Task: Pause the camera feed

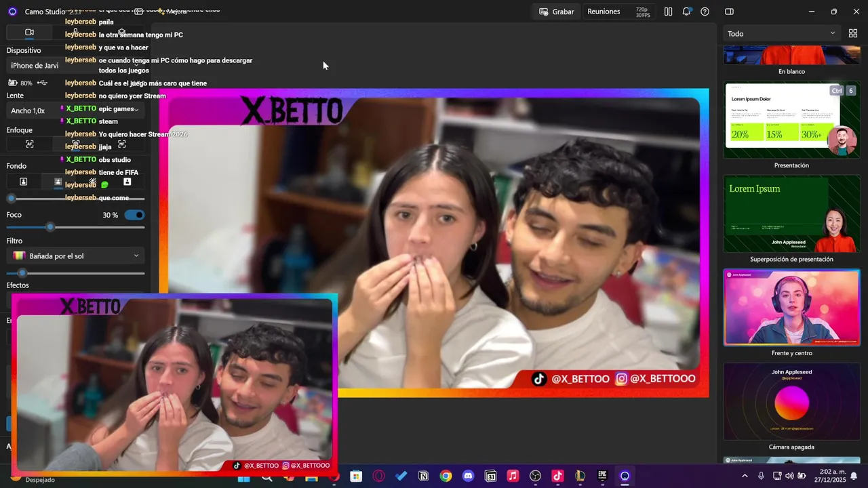Action: point(668,12)
